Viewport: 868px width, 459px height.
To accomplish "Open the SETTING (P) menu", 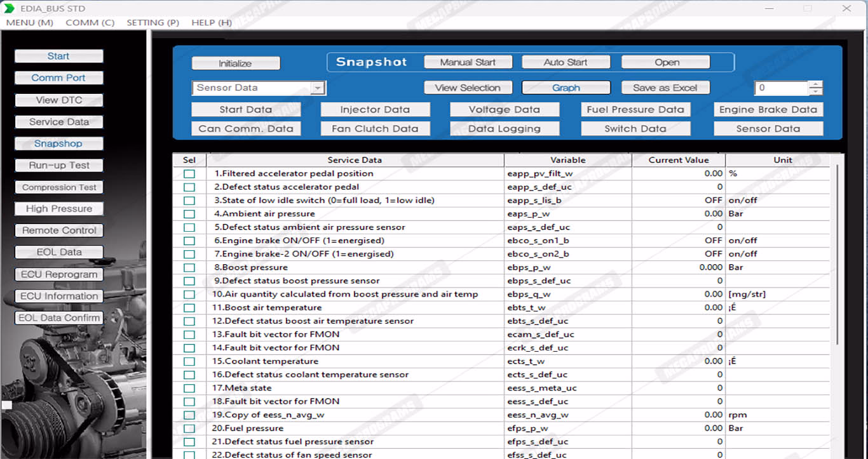I will [153, 22].
